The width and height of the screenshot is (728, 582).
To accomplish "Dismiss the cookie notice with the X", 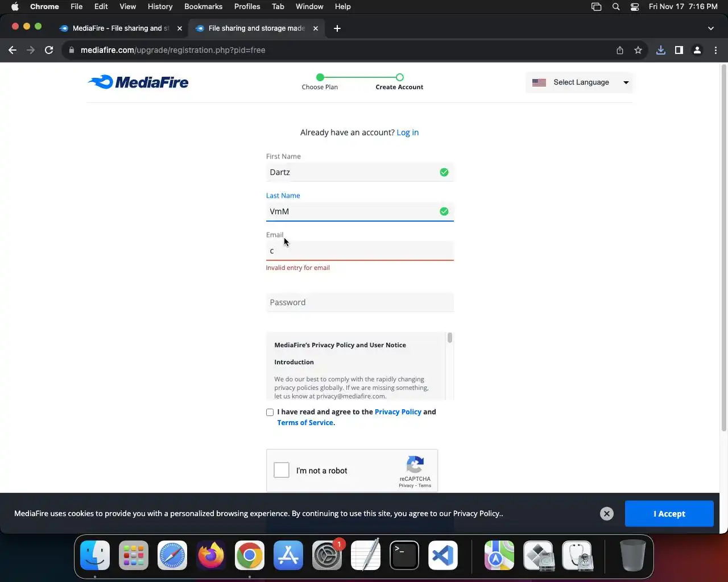I will [x=607, y=514].
